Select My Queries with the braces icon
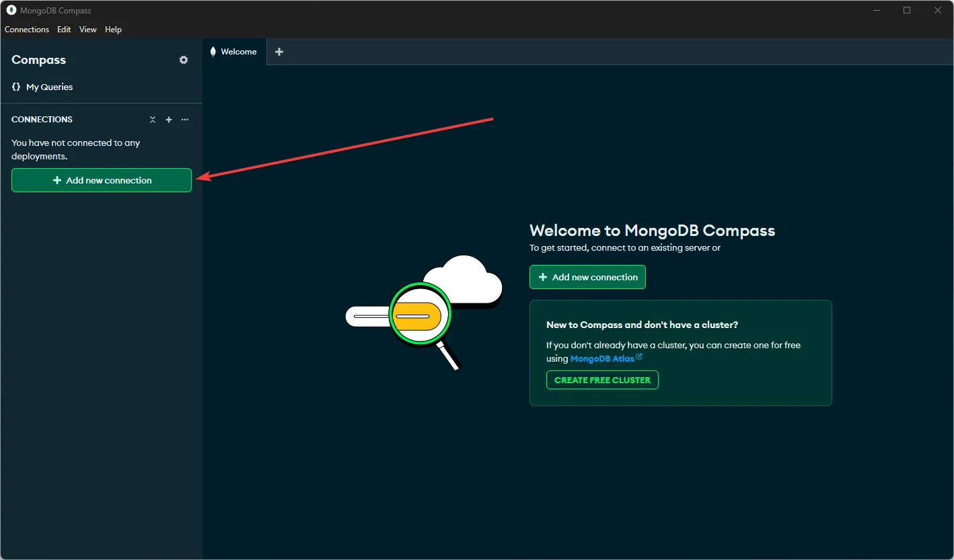 pos(48,87)
